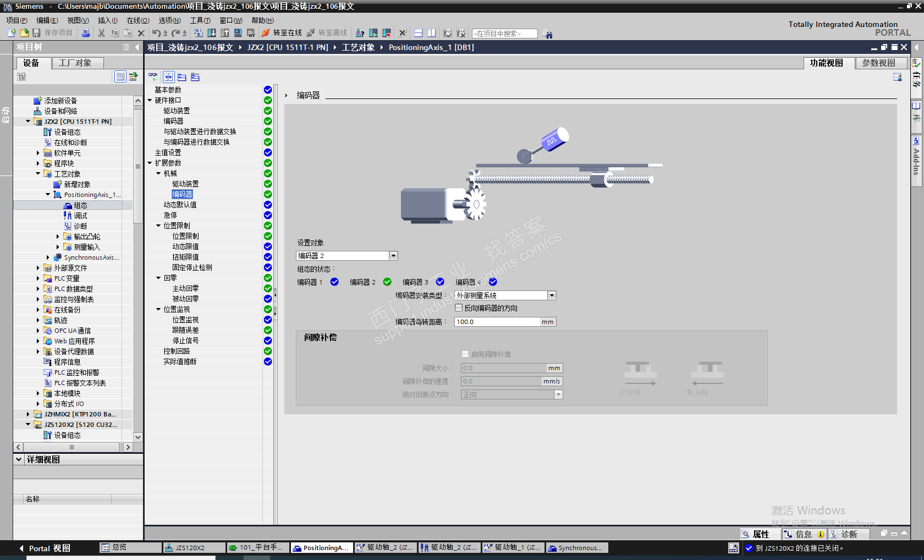
Task: Check the 反向编码器的方向 checkbox
Action: (459, 308)
